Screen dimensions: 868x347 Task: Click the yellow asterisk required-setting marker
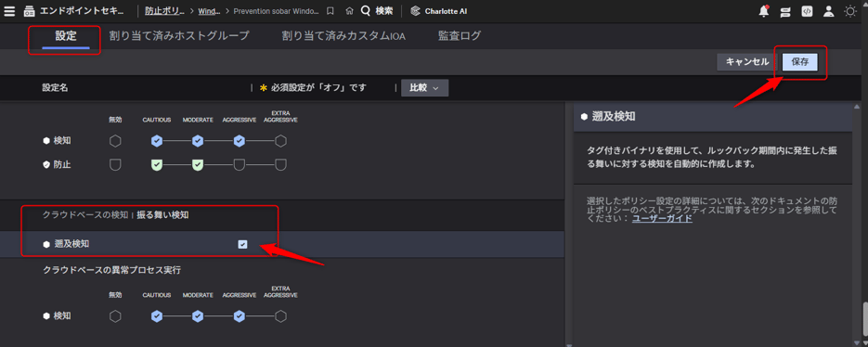click(264, 87)
